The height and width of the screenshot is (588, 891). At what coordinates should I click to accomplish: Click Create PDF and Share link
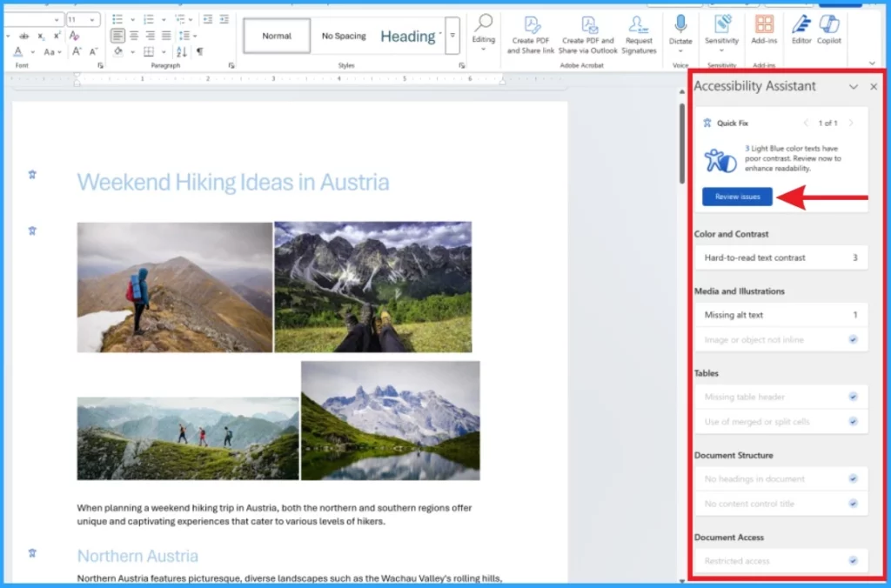(530, 35)
